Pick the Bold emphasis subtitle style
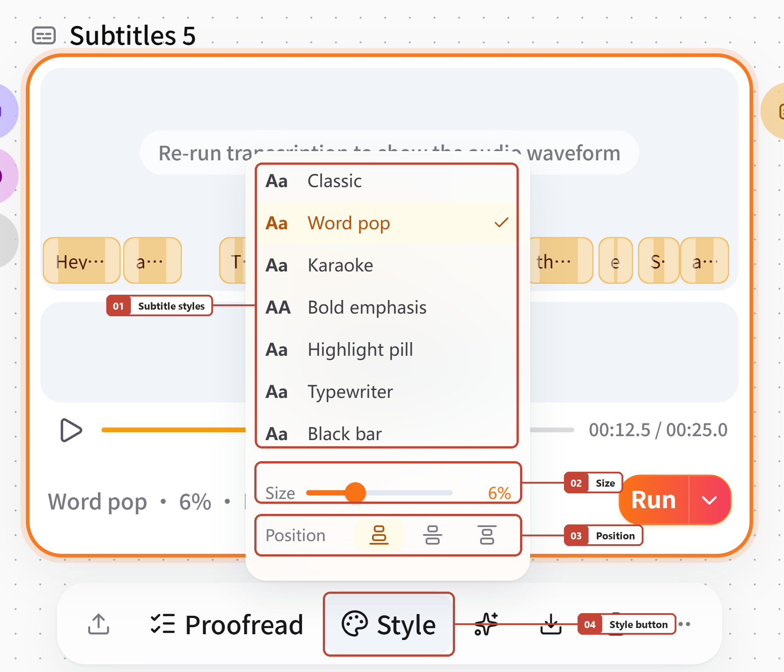784x672 pixels. 387,307
